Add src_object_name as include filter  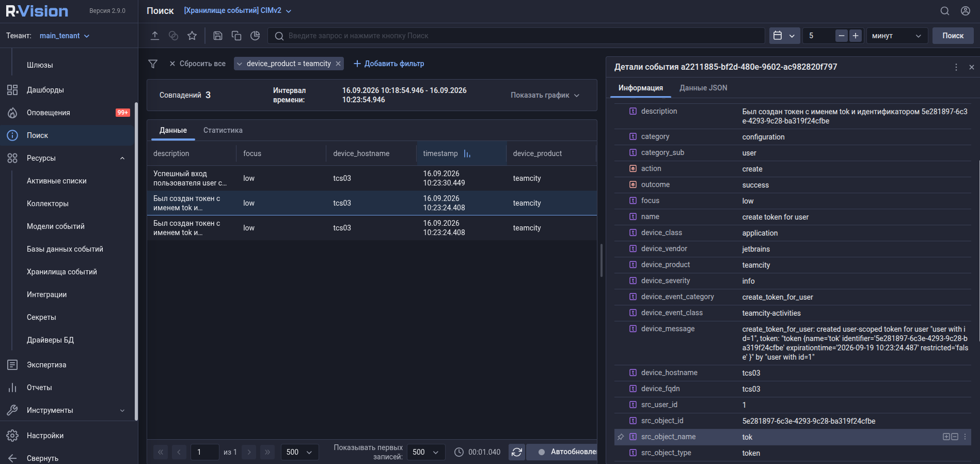(946, 437)
